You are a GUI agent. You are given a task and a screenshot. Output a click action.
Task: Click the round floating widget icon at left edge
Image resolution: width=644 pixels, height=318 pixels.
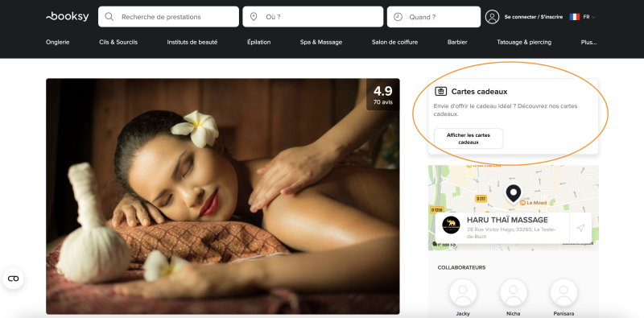pyautogui.click(x=13, y=279)
